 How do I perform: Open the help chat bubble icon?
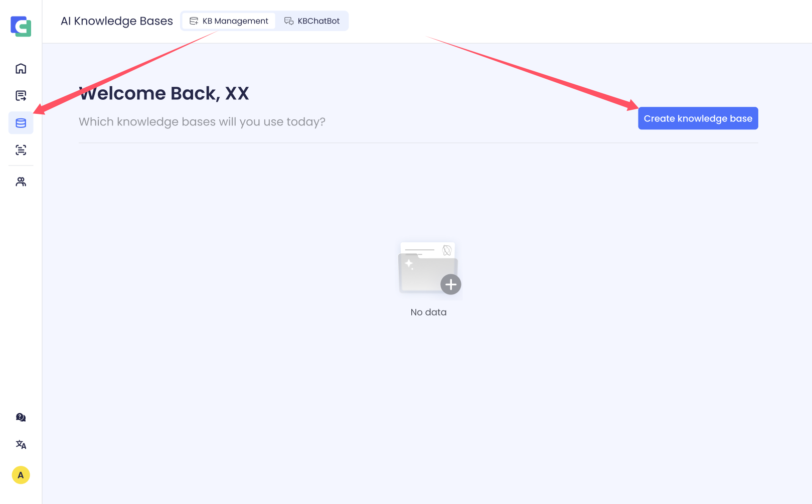(21, 417)
